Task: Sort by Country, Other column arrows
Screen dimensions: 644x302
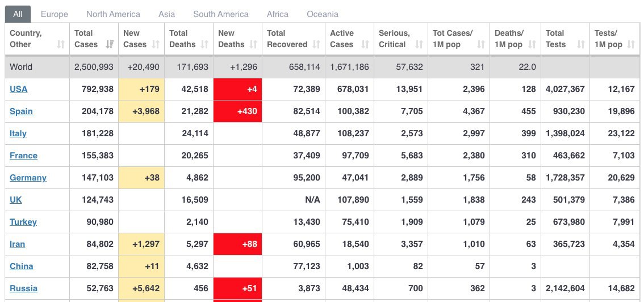Action: (x=61, y=44)
